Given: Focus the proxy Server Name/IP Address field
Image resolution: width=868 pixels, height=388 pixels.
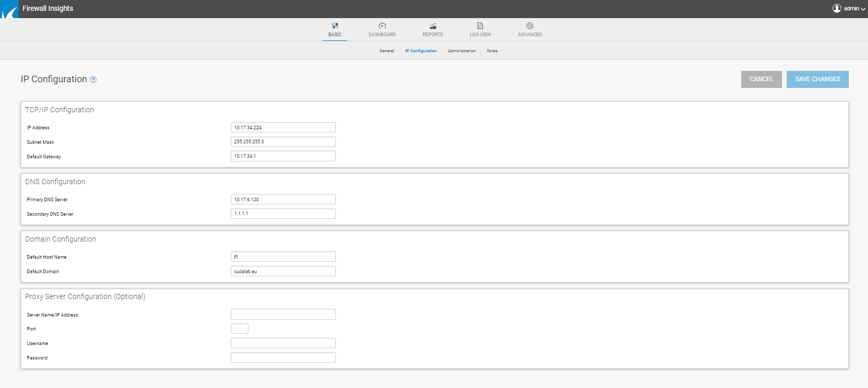Looking at the screenshot, I should 283,315.
